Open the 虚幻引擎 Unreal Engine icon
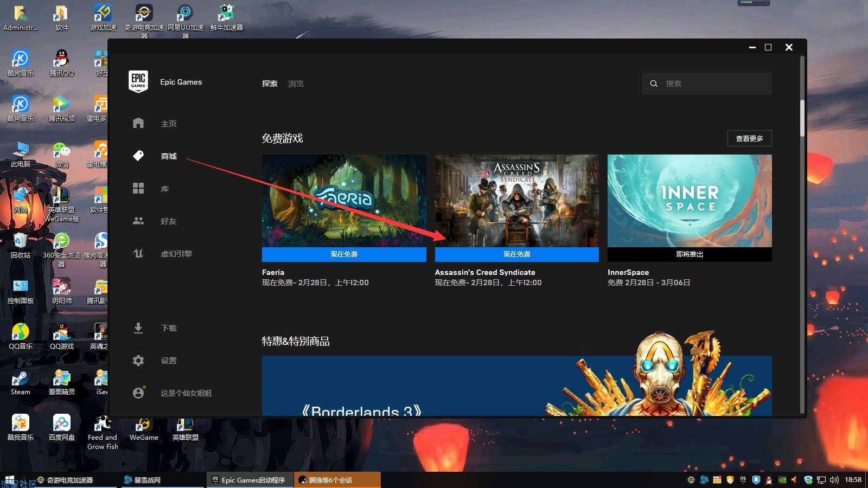868x488 pixels. click(138, 253)
